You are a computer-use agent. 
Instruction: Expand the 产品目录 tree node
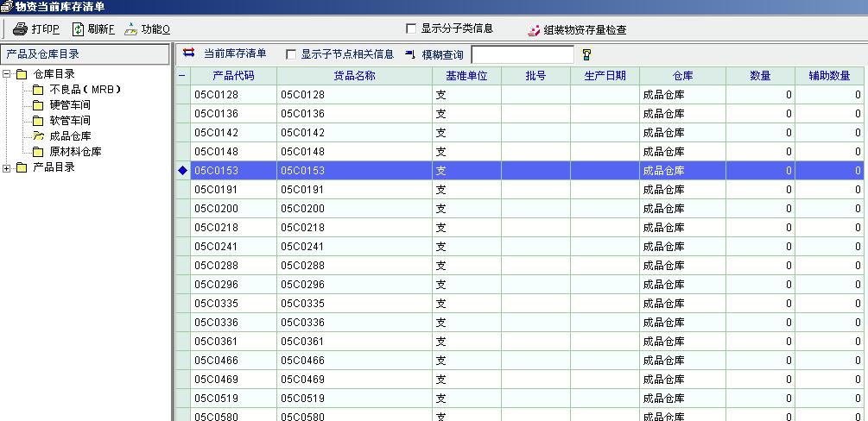click(x=7, y=167)
